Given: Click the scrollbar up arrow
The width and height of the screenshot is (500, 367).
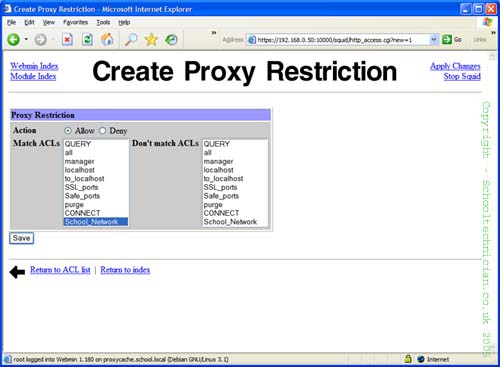Looking at the screenshot, I should pyautogui.click(x=492, y=56).
